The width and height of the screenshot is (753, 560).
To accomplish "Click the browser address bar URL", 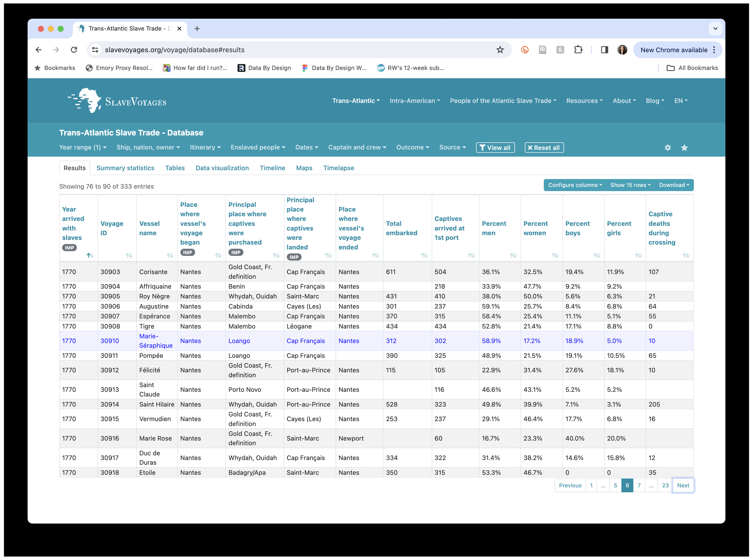I will [x=174, y=50].
